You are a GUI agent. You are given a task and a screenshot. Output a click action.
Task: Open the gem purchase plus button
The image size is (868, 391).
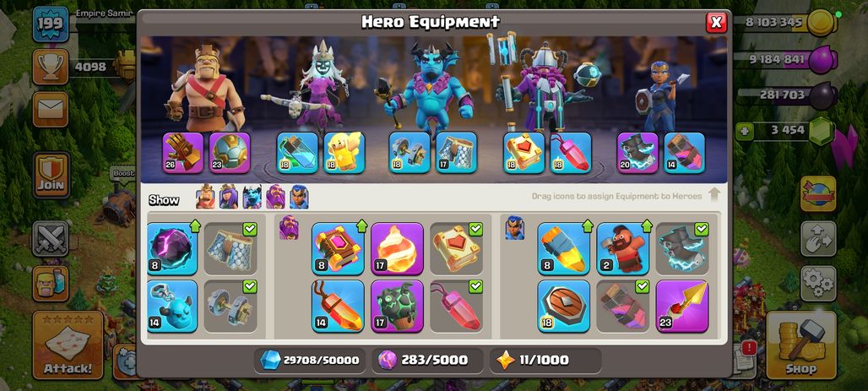coord(745,132)
